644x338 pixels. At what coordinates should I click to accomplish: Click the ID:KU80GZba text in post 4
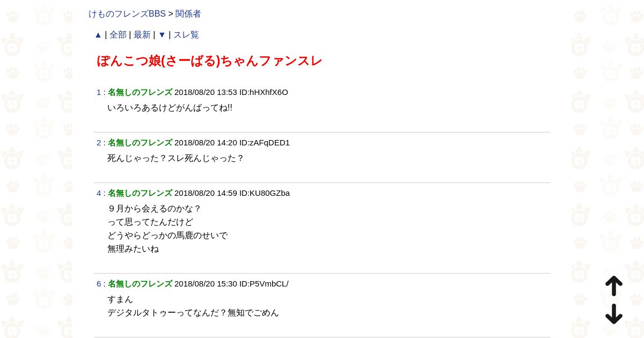click(x=265, y=193)
